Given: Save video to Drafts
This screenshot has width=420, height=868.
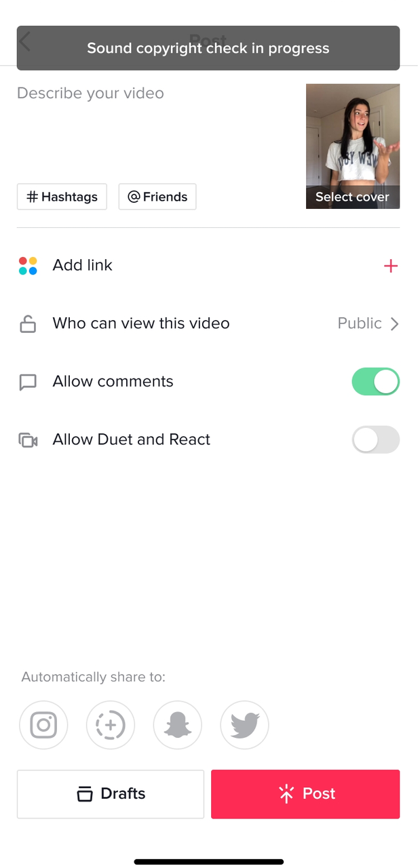Looking at the screenshot, I should point(111,793).
